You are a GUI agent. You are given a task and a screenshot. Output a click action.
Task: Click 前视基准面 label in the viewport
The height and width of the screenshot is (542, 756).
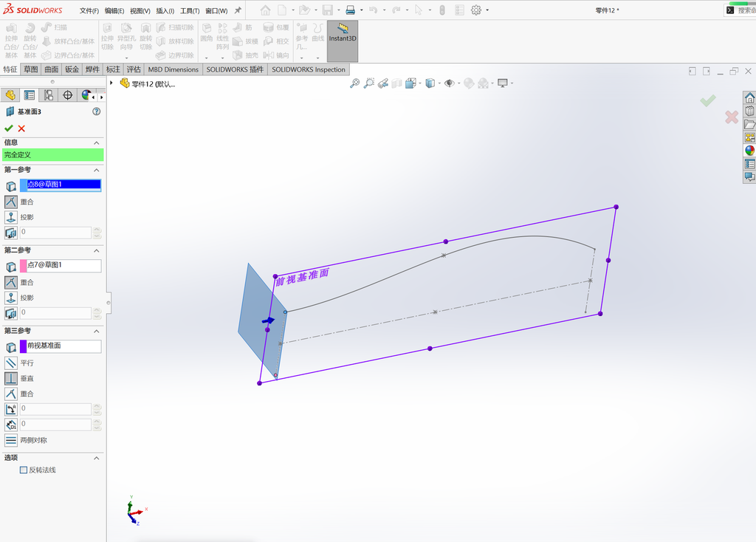click(x=302, y=276)
